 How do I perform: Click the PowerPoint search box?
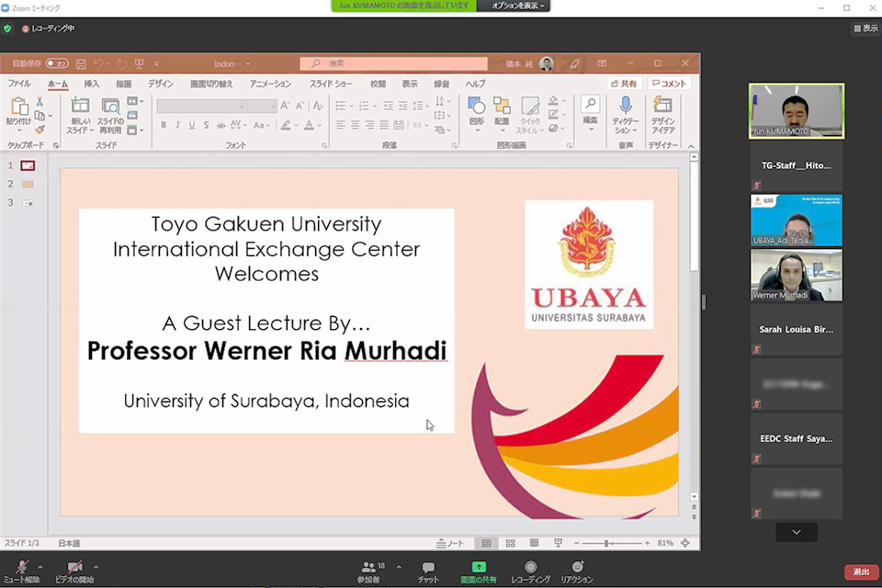click(393, 63)
